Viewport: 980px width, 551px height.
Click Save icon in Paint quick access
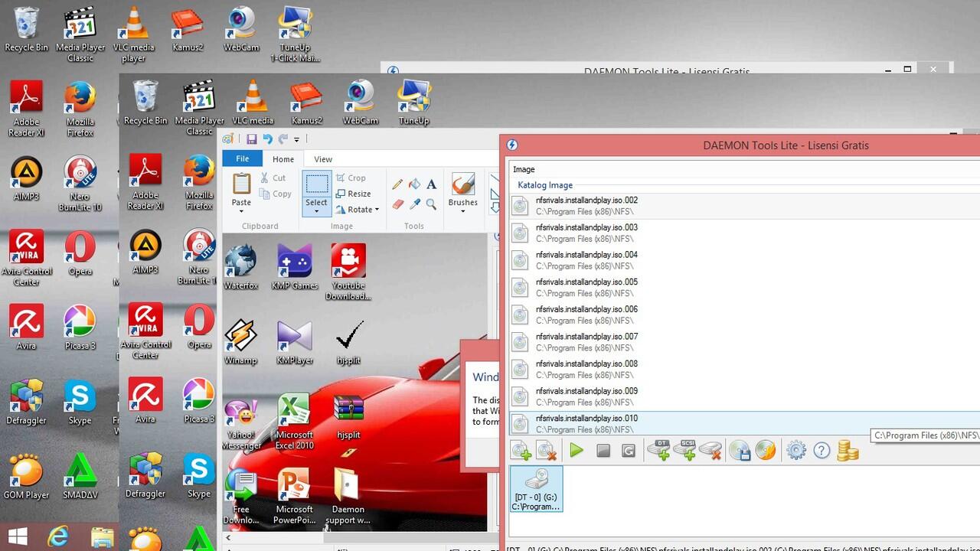[x=251, y=139]
